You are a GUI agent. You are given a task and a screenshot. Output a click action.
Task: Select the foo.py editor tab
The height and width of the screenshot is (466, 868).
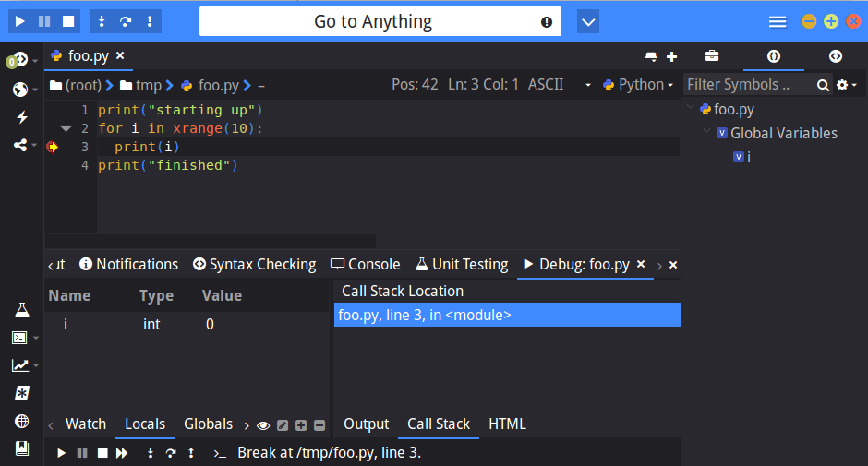(88, 56)
